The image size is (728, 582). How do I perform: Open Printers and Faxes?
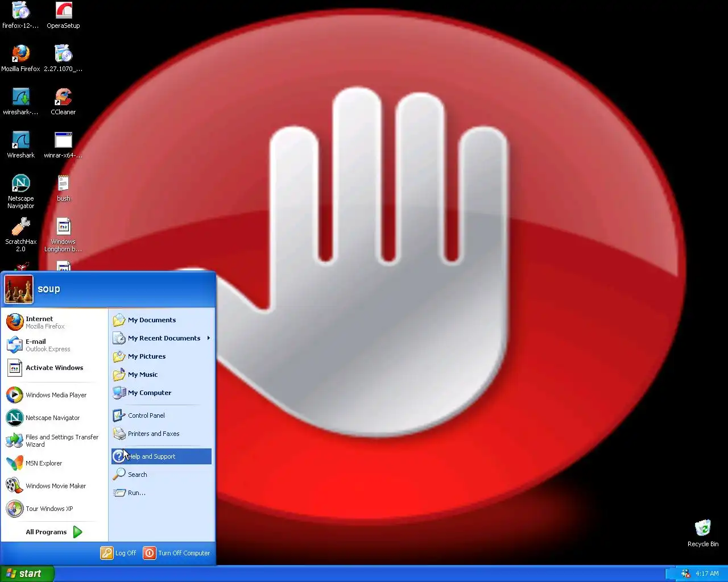pyautogui.click(x=162, y=434)
